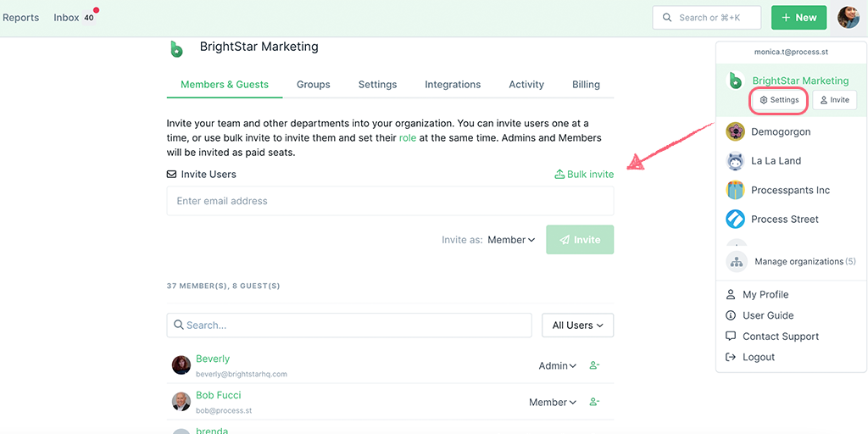Select the Demogorgon organization icon

coord(735,131)
